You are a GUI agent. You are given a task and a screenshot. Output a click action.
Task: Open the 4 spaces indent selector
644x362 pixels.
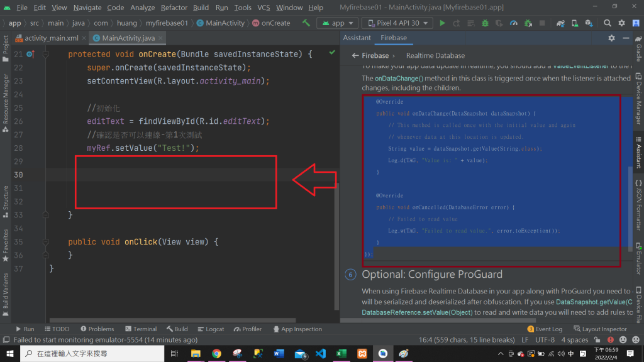click(x=575, y=340)
